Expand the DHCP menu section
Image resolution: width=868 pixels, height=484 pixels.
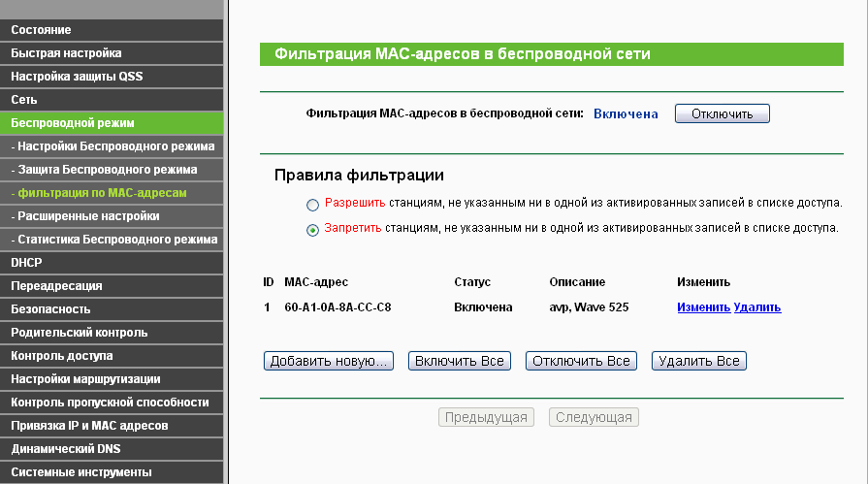[x=112, y=263]
